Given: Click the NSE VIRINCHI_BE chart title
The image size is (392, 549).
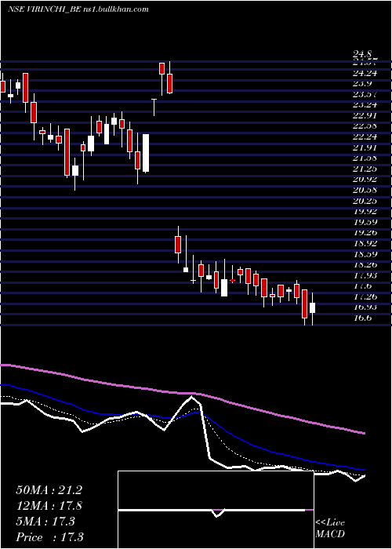Looking at the screenshot, I should point(78,9).
